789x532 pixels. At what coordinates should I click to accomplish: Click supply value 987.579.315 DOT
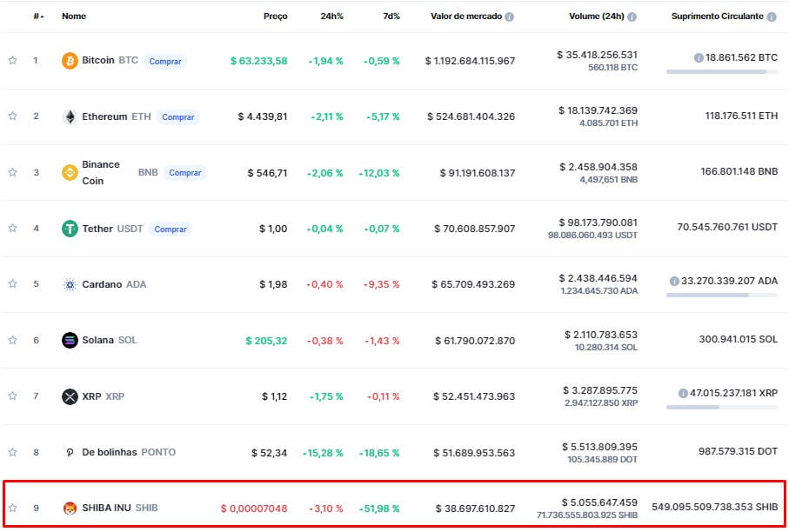[x=738, y=451]
